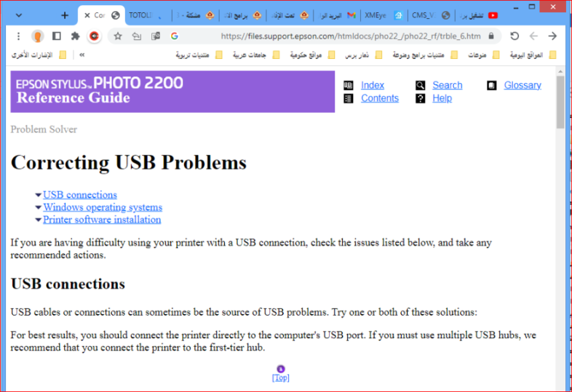Click the purple Top arrow icon

point(280,369)
